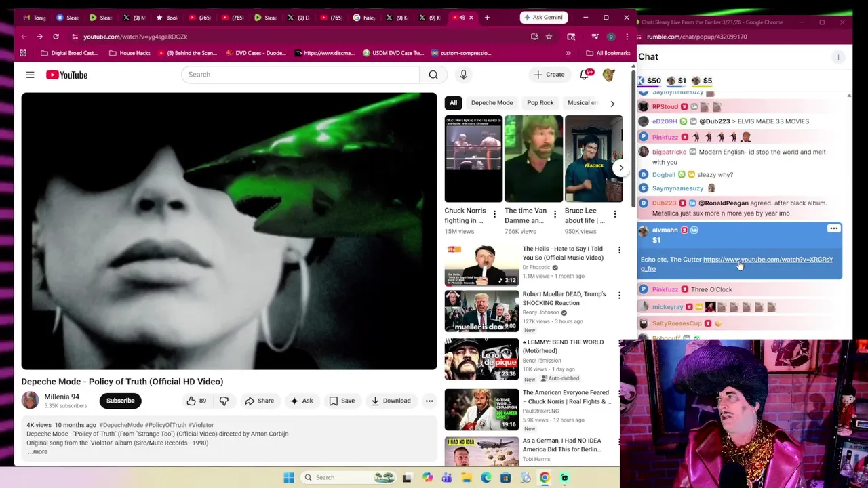
Task: Open the All Bookmarks folder
Action: 608,53
